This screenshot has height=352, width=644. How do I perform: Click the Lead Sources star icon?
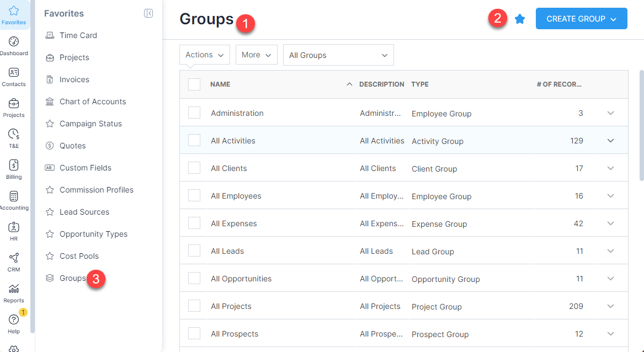(x=50, y=212)
